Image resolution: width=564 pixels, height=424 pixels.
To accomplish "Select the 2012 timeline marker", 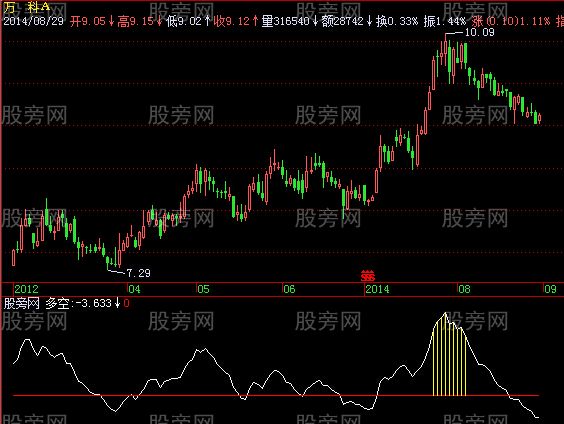I will click(26, 289).
